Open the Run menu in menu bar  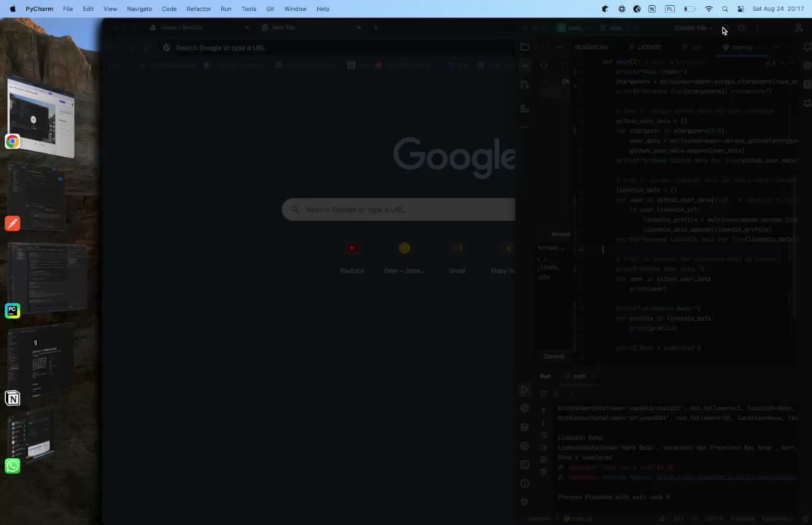(225, 9)
